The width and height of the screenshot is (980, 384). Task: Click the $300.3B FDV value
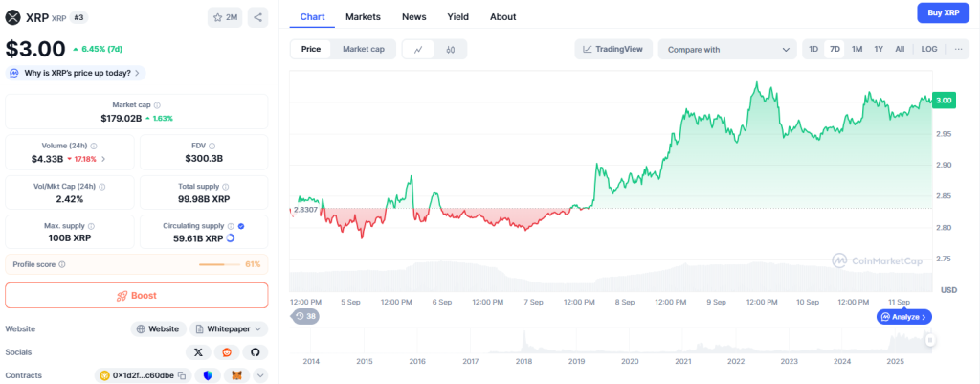(204, 159)
